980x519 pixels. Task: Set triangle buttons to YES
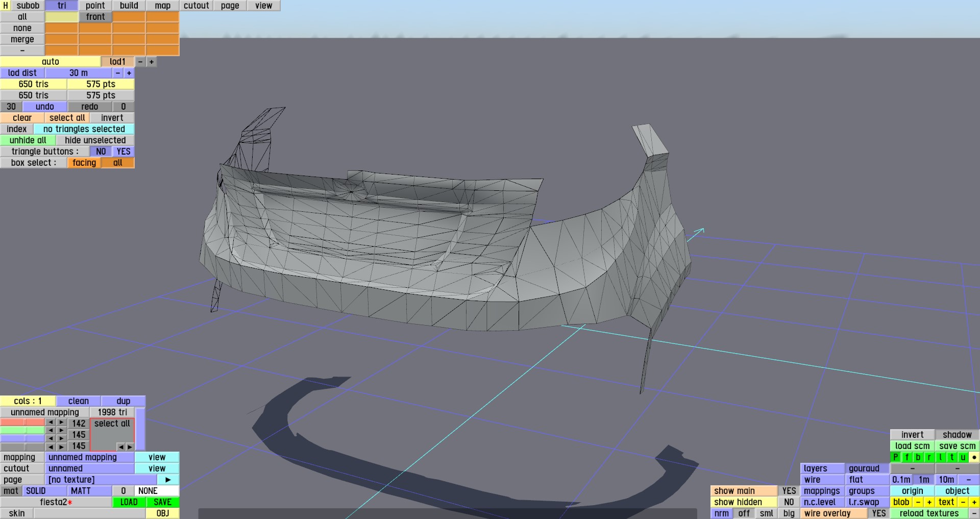pos(124,152)
